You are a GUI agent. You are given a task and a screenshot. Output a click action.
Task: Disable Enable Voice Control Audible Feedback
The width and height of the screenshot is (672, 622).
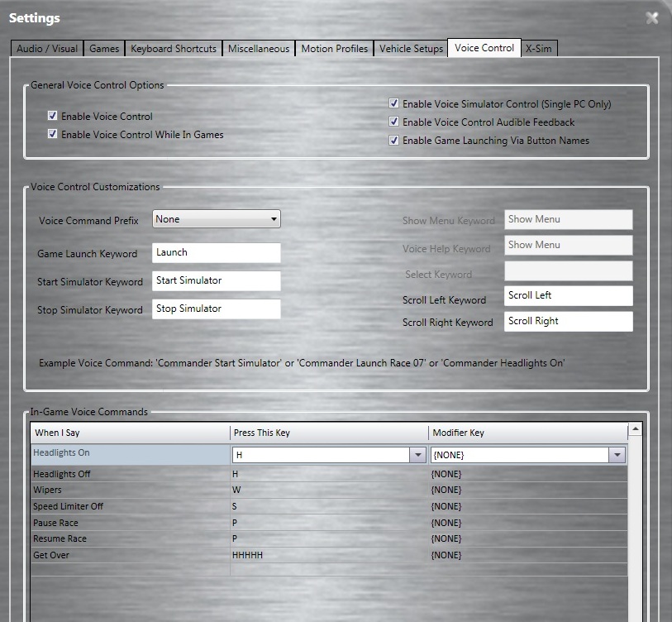(393, 122)
